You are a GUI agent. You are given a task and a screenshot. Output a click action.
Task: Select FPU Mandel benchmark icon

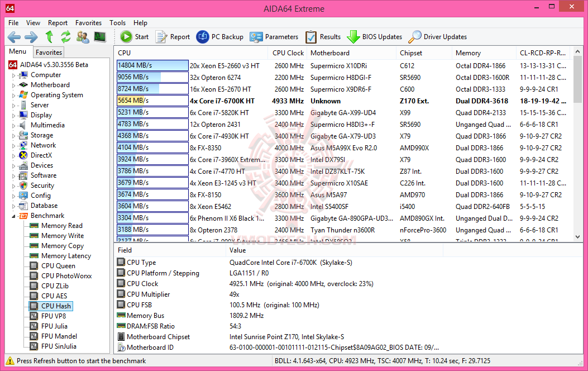click(34, 336)
